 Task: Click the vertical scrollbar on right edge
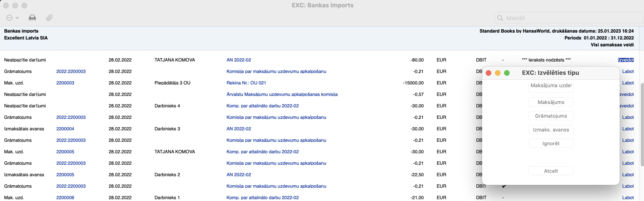coord(641,125)
